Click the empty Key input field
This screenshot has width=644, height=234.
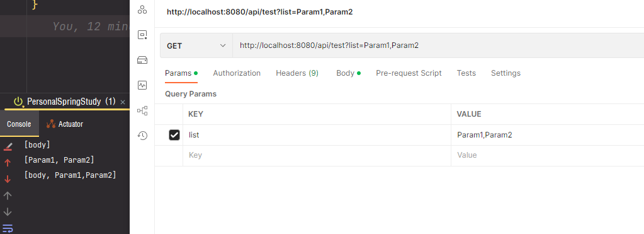pos(317,155)
